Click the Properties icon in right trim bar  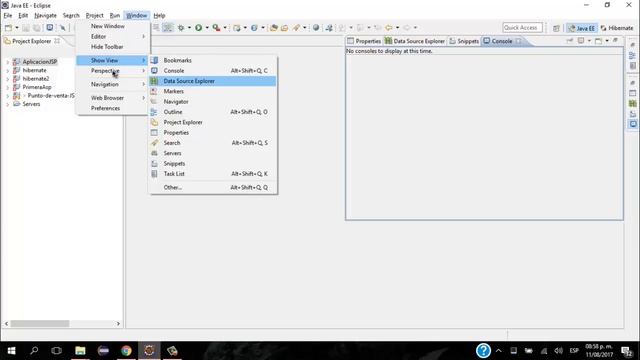click(x=632, y=93)
